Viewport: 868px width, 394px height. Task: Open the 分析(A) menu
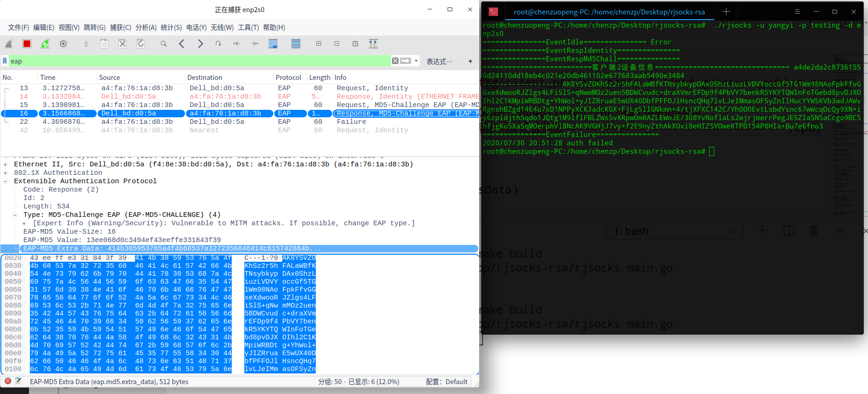[146, 28]
